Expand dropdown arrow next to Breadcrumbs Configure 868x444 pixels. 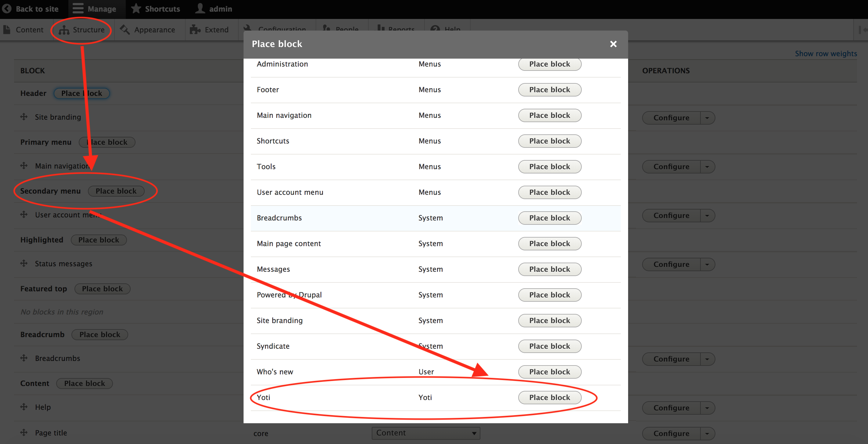pos(707,359)
